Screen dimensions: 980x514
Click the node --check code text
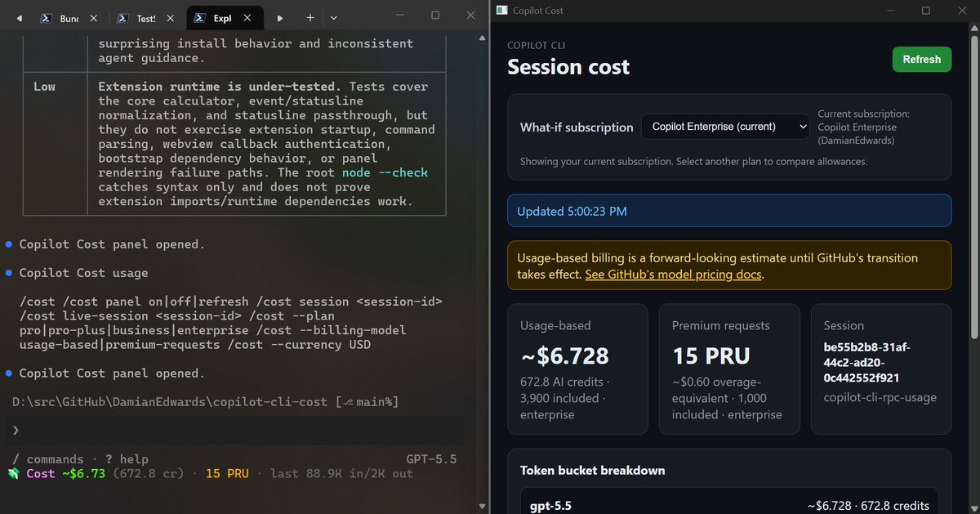[x=385, y=172]
